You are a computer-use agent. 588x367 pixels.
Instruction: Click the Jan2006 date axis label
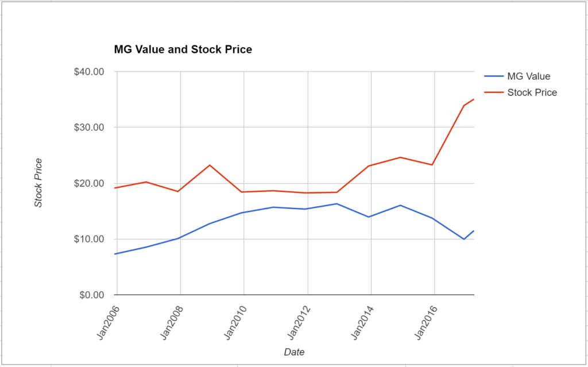coord(109,323)
